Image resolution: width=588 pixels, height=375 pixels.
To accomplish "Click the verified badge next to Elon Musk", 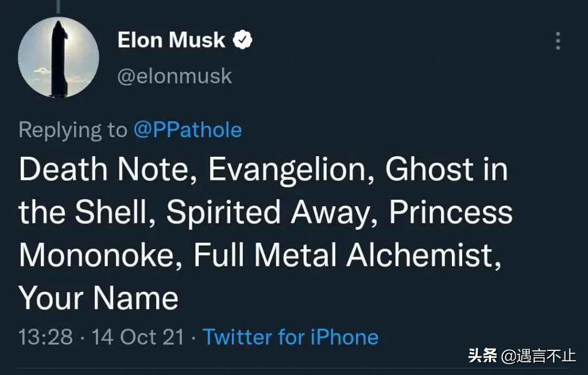I will point(243,40).
